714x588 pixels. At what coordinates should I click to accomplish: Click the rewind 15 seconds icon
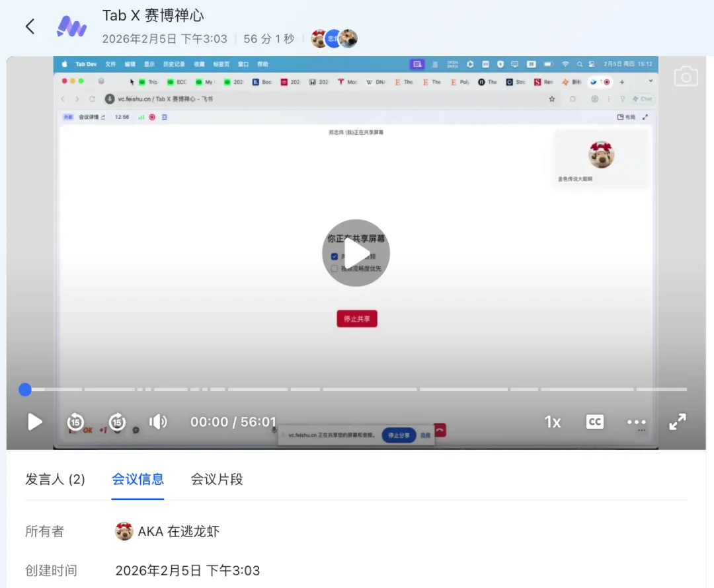tap(75, 422)
